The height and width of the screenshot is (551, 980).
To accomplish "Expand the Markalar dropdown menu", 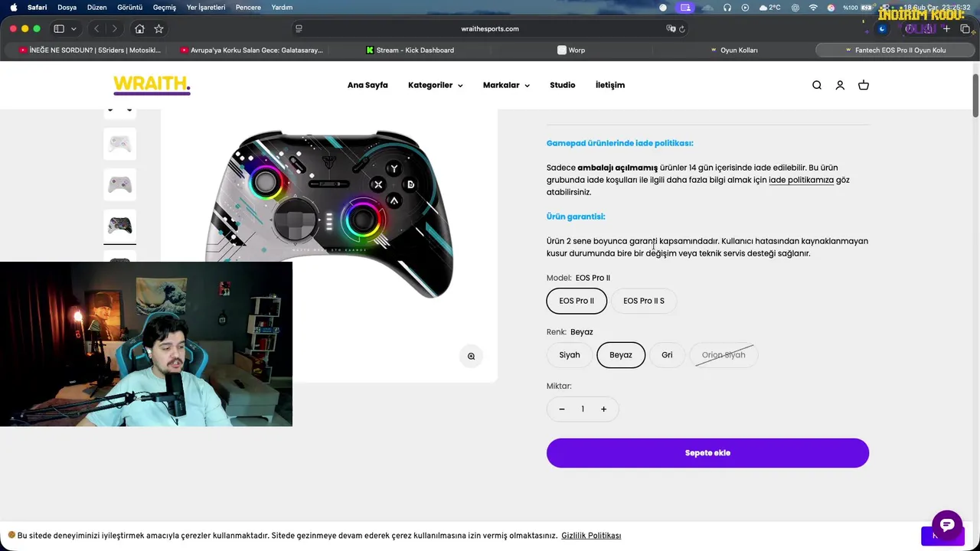I will tap(506, 85).
